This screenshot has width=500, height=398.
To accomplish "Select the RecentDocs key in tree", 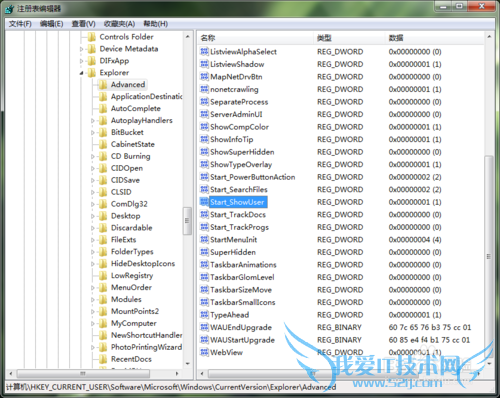I will [x=131, y=359].
